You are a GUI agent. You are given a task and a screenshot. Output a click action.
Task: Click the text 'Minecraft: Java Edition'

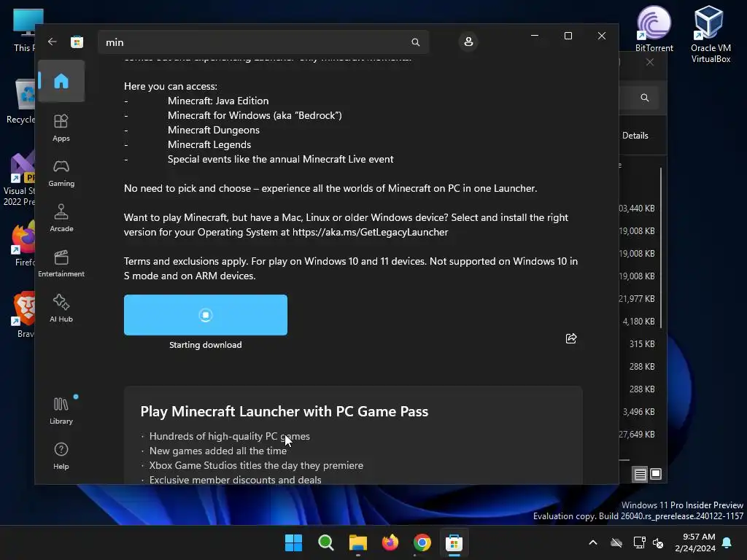click(218, 101)
